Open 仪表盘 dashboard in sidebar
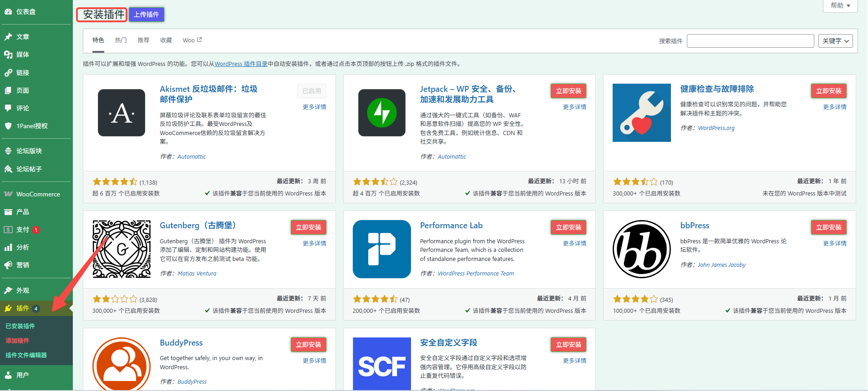 click(x=25, y=12)
